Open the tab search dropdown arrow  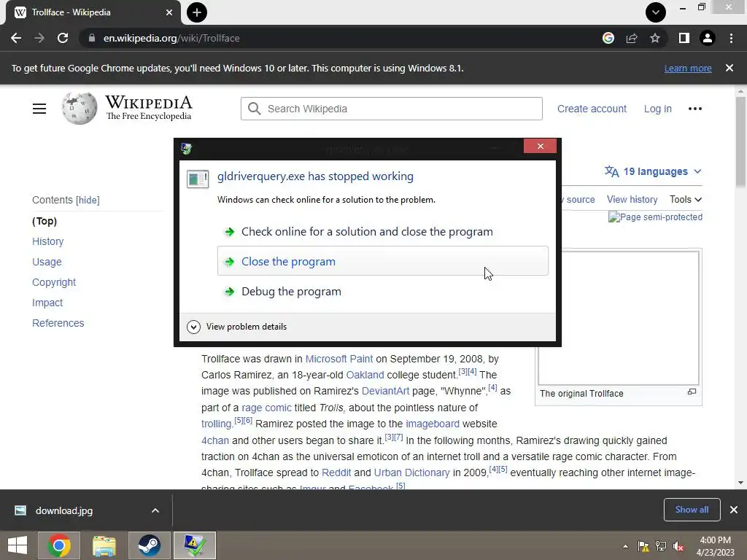click(656, 12)
